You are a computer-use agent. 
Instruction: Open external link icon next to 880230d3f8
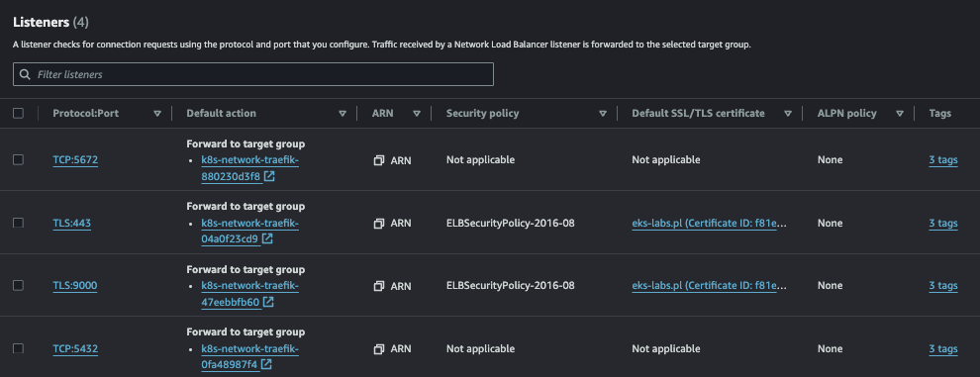click(269, 176)
